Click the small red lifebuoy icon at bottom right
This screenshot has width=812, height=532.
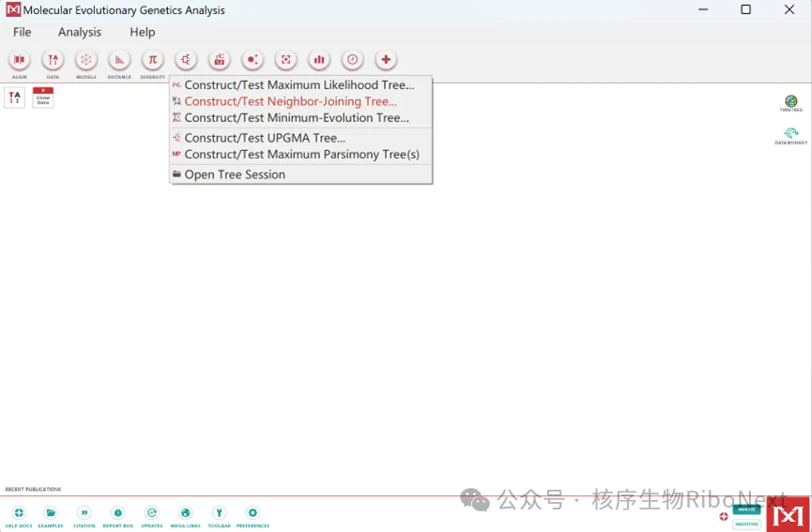pos(724,516)
